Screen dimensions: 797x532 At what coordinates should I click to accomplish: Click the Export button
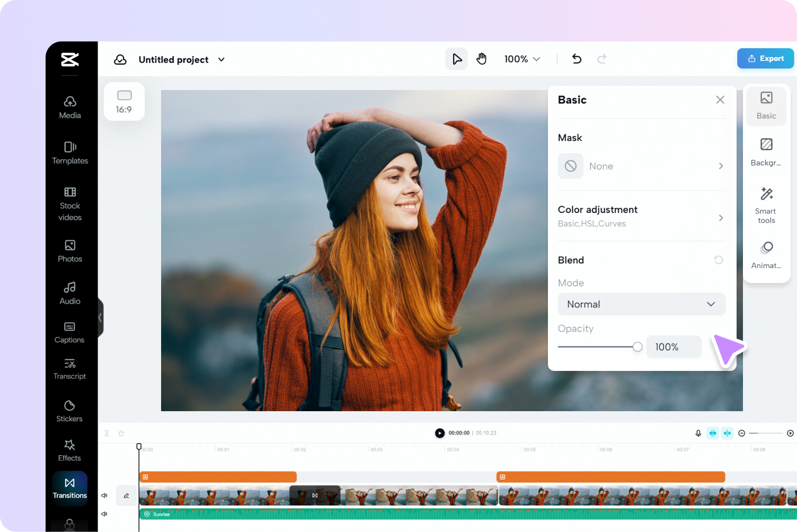click(x=765, y=58)
